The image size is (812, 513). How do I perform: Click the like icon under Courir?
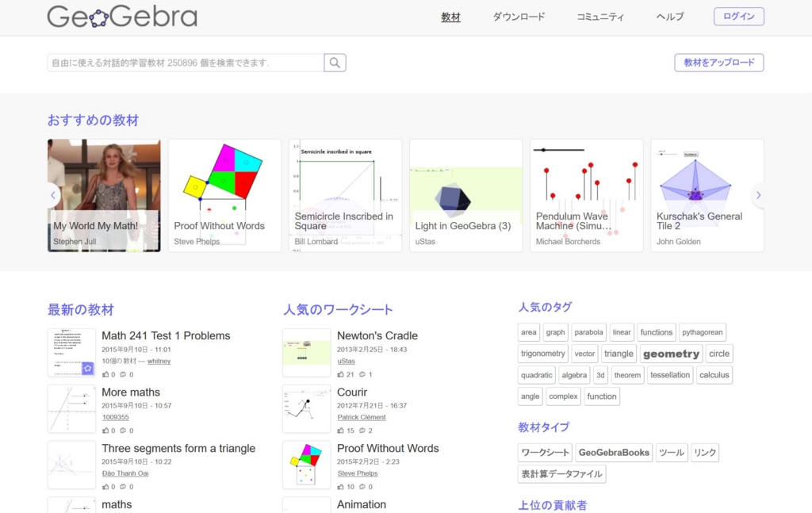[340, 431]
